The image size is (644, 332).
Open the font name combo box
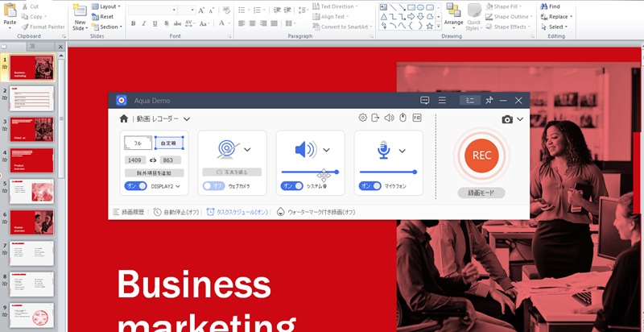pyautogui.click(x=152, y=10)
